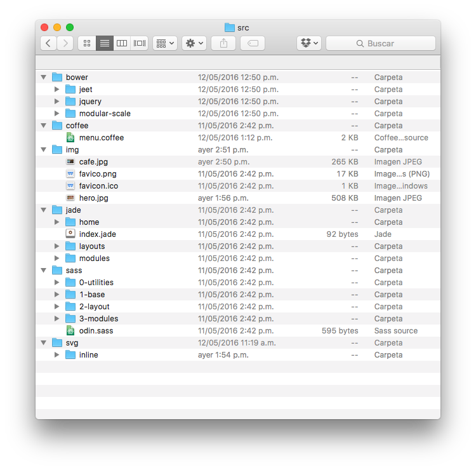
Task: Click the file name cafe.jpg
Action: tap(93, 162)
